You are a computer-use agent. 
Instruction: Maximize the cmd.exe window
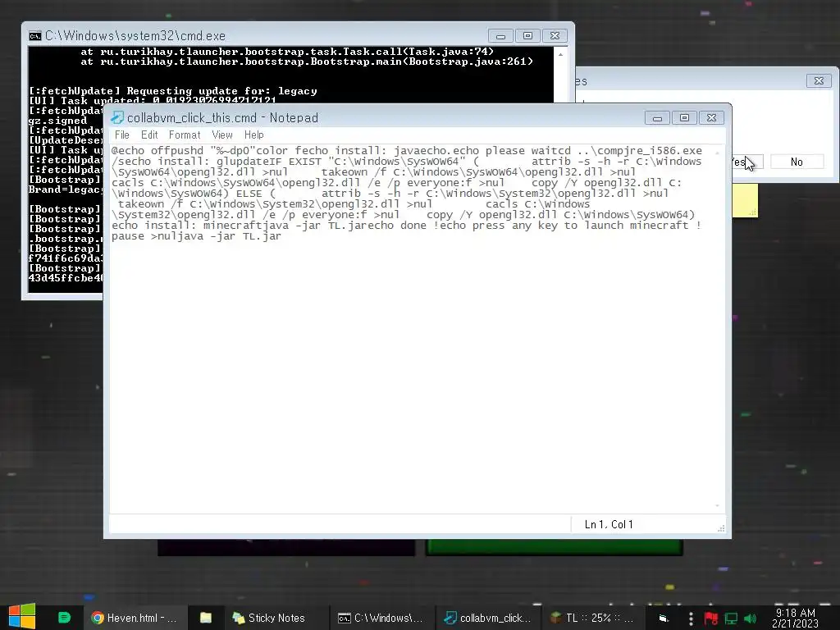527,36
